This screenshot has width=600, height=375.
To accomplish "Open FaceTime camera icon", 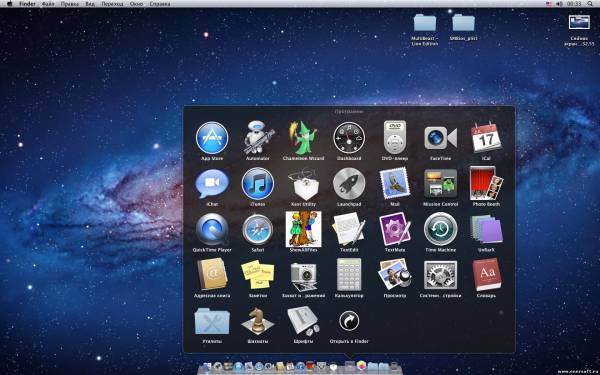I will click(x=440, y=138).
